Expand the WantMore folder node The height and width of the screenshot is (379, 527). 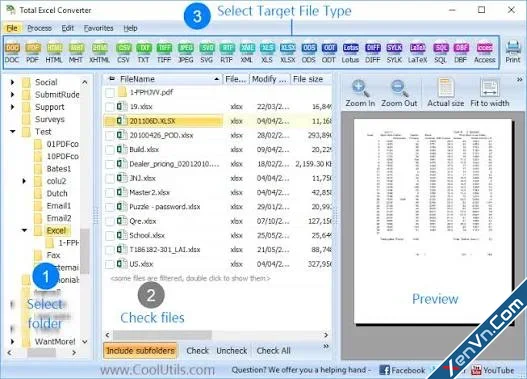tap(12, 342)
